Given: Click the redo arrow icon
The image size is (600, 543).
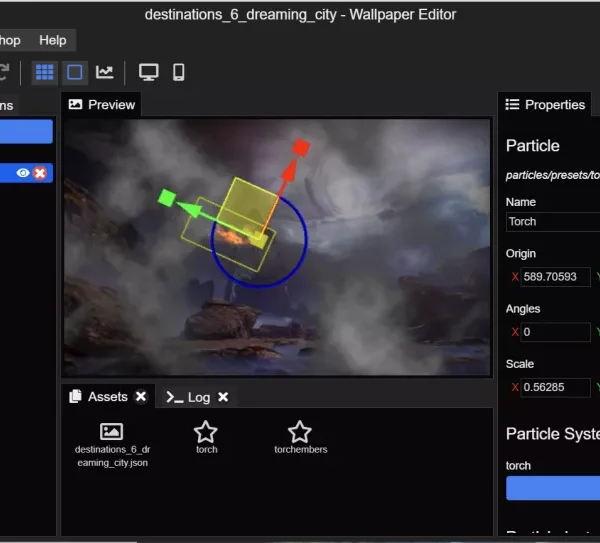Looking at the screenshot, I should [4, 72].
